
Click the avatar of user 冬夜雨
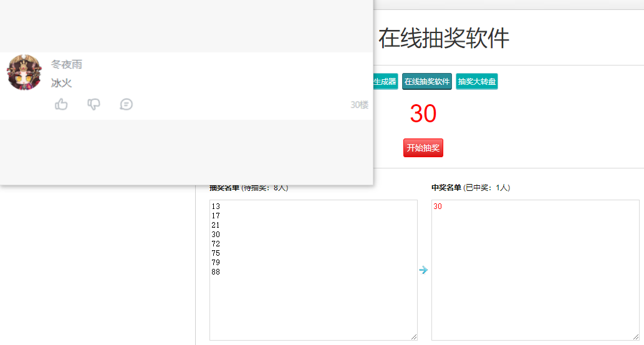[x=24, y=72]
